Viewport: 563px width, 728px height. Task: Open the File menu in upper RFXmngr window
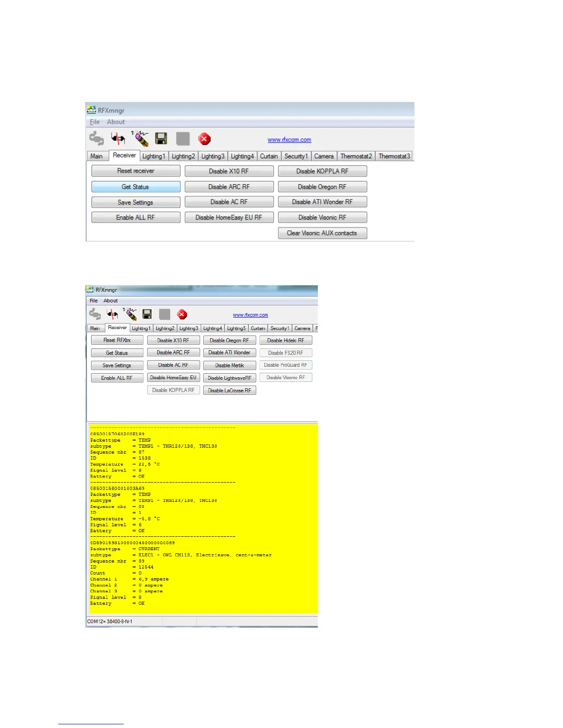pos(95,122)
